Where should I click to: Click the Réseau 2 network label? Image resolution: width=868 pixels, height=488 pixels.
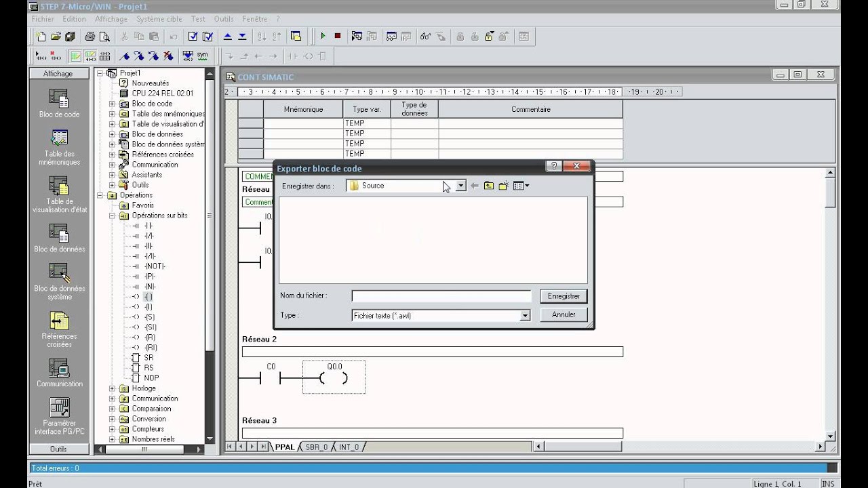[x=259, y=339]
